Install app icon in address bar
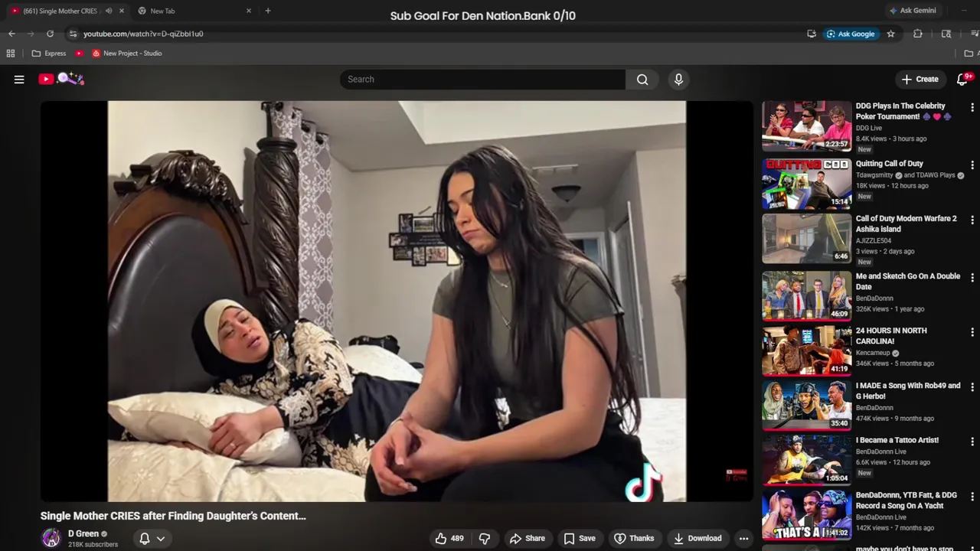This screenshot has width=980, height=551. (812, 34)
